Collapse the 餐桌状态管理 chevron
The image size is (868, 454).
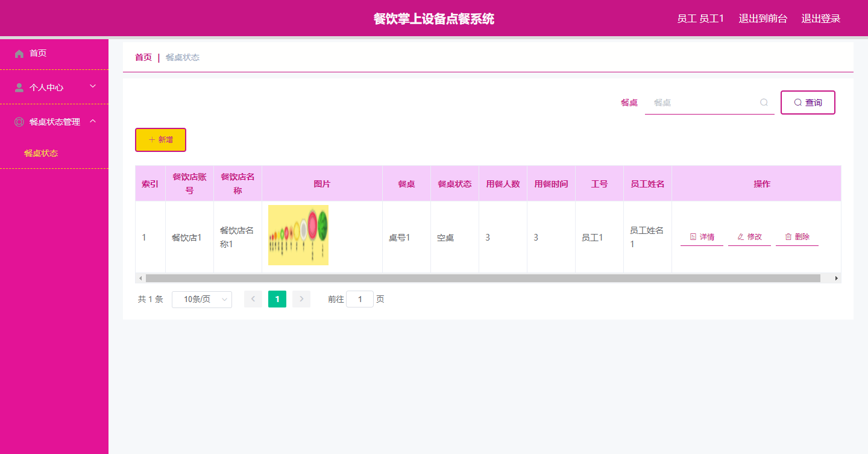point(93,121)
